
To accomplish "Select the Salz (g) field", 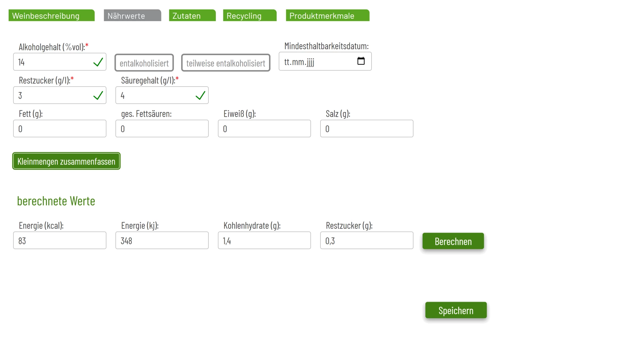I will pyautogui.click(x=367, y=129).
